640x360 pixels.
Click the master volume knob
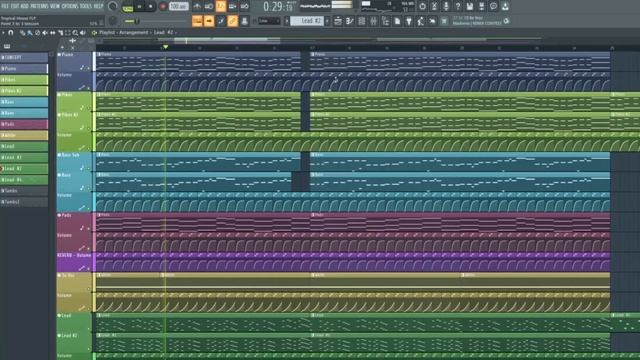(x=113, y=7)
